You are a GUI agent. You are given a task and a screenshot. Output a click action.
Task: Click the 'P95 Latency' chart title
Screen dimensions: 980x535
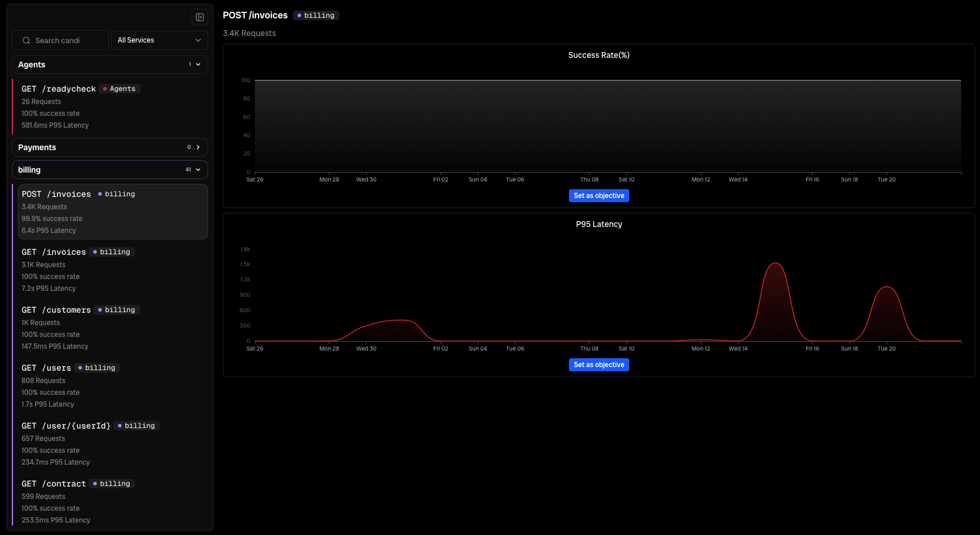click(x=599, y=224)
